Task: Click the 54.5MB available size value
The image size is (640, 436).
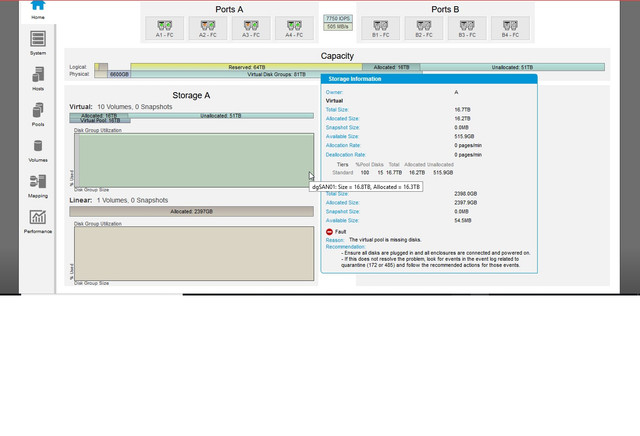Action: click(463, 220)
